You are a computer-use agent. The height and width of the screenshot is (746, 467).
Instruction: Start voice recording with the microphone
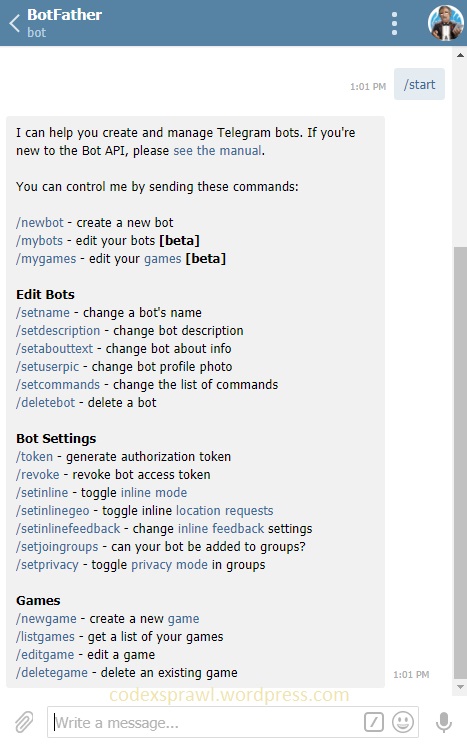(x=444, y=722)
